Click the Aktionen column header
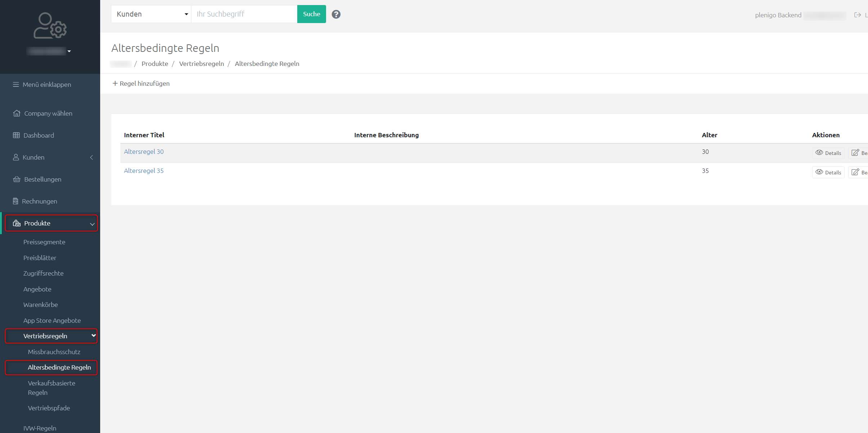Viewport: 868px width, 433px height. click(825, 135)
